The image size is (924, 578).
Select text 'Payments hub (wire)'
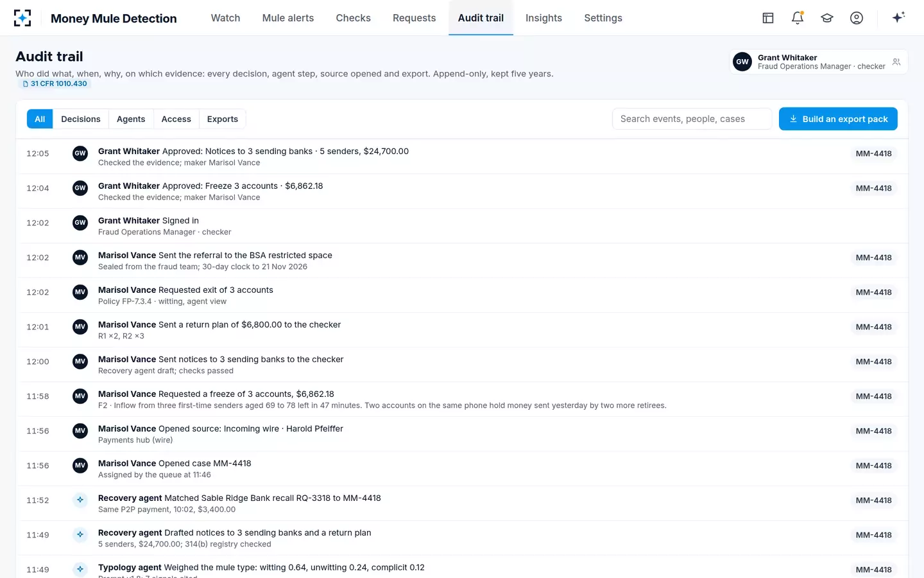click(135, 441)
